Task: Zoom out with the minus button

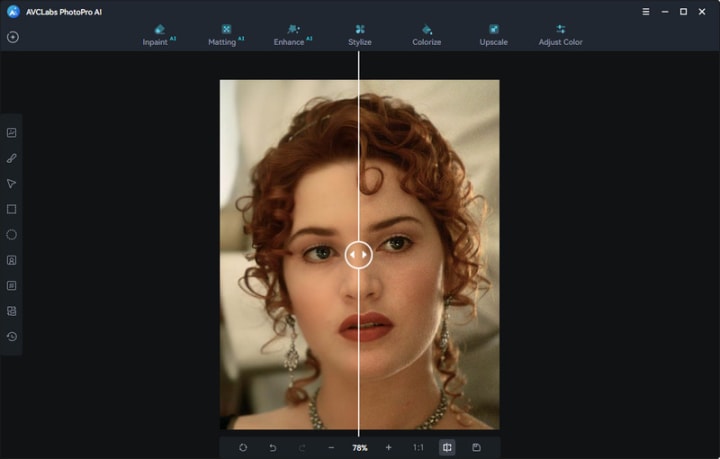Action: point(331,447)
